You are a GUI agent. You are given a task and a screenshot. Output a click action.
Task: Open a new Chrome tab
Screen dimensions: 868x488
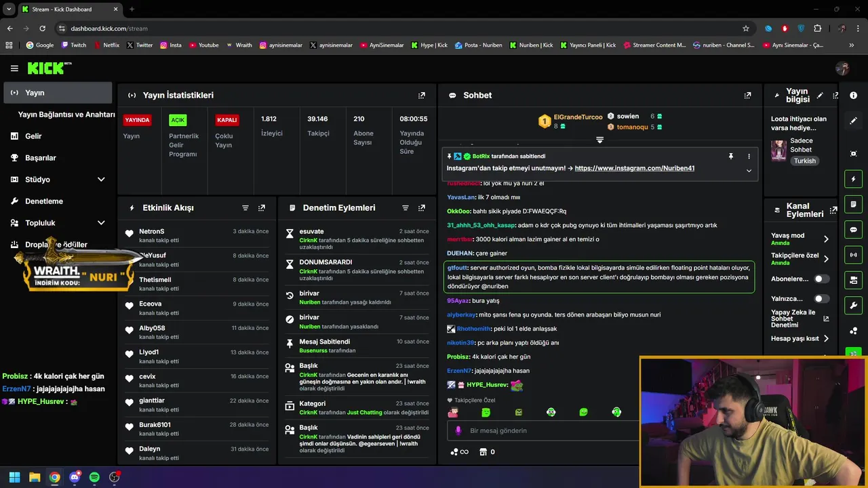coord(132,9)
